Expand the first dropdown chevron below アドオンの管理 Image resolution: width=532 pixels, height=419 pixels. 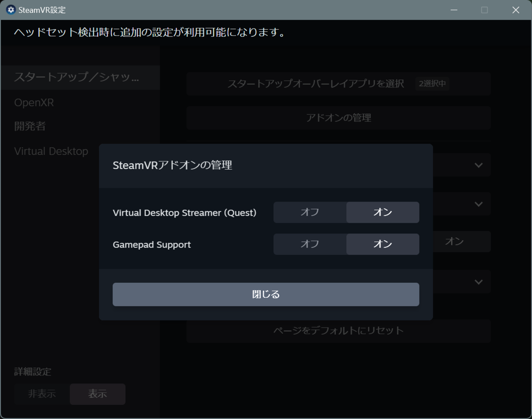coord(478,165)
